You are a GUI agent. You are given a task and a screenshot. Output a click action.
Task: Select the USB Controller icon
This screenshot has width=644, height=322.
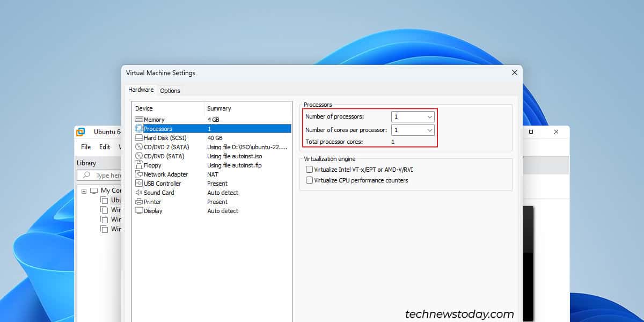(x=138, y=184)
